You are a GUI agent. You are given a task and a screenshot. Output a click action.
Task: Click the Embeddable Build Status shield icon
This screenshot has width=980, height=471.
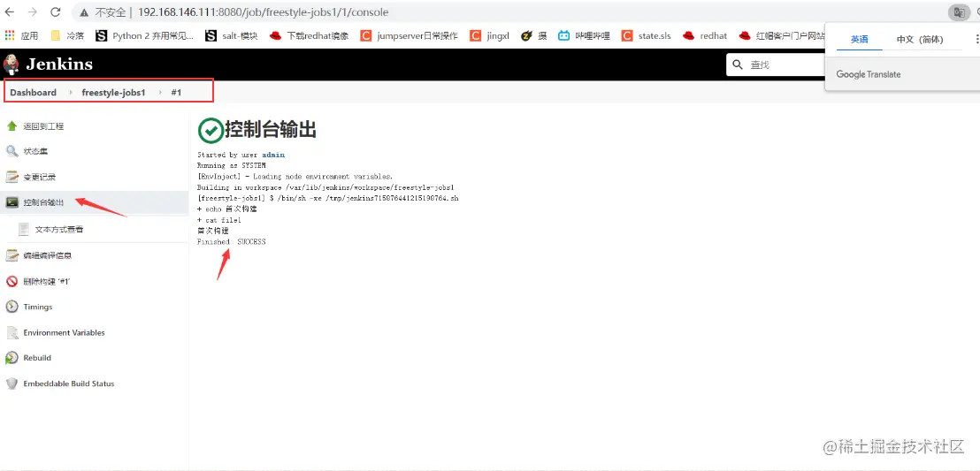click(x=11, y=384)
